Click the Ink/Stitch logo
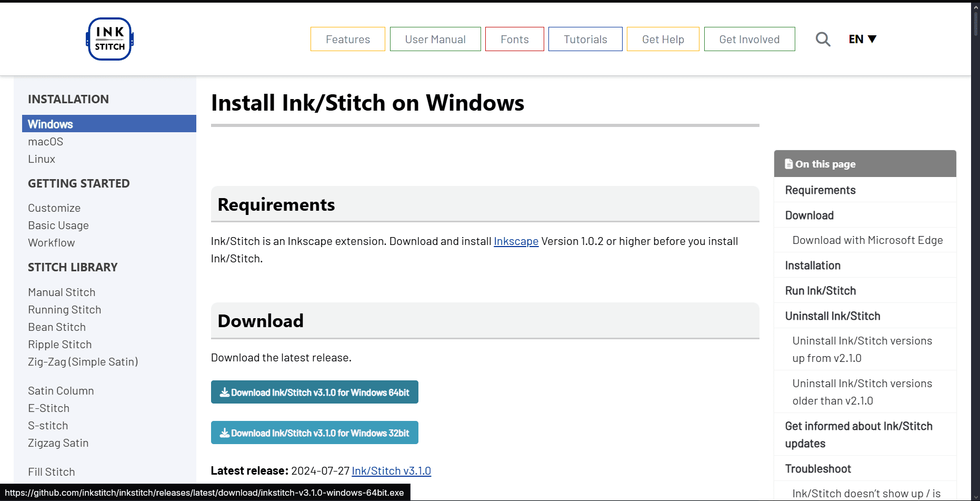Viewport: 980px width, 501px height. click(x=109, y=39)
